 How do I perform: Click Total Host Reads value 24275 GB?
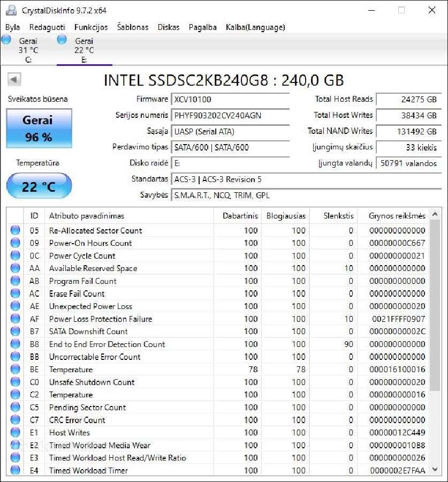409,99
